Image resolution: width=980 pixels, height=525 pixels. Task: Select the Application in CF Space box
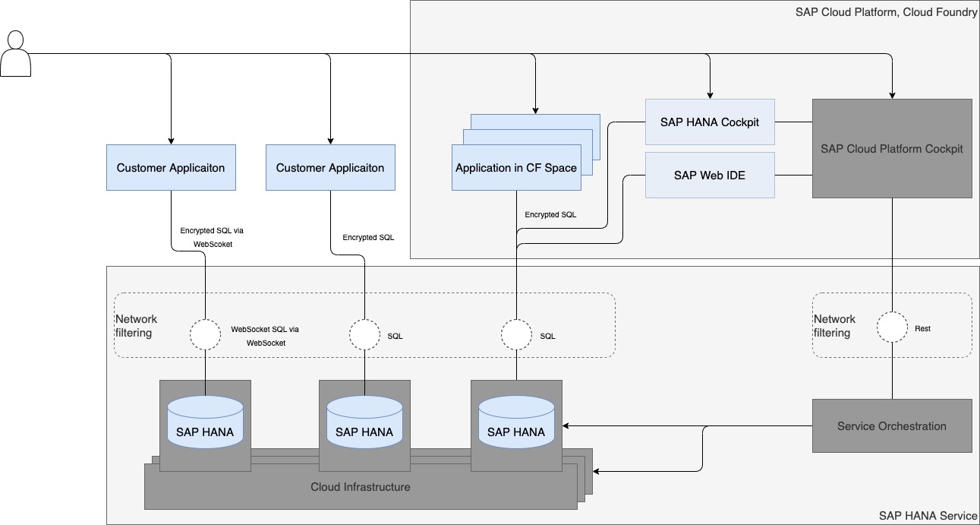pos(516,168)
